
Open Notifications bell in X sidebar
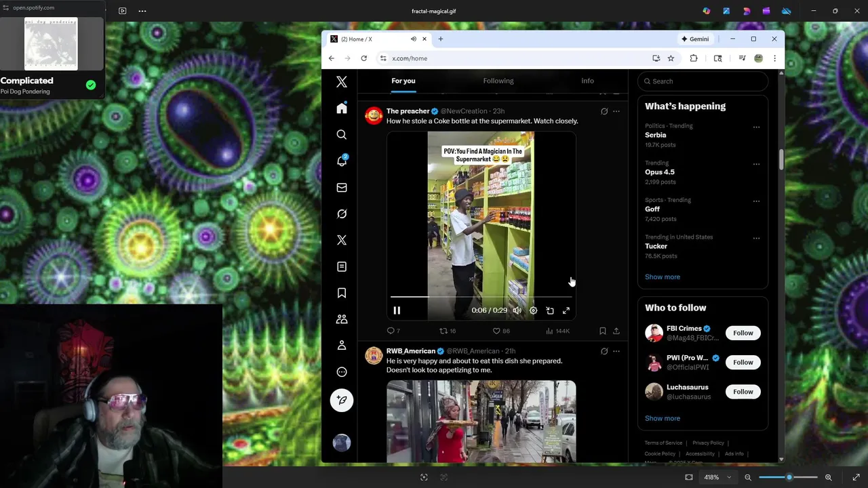pos(342,161)
